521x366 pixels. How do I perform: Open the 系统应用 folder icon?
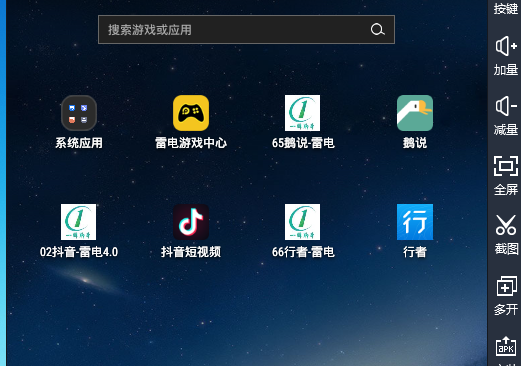[x=79, y=113]
